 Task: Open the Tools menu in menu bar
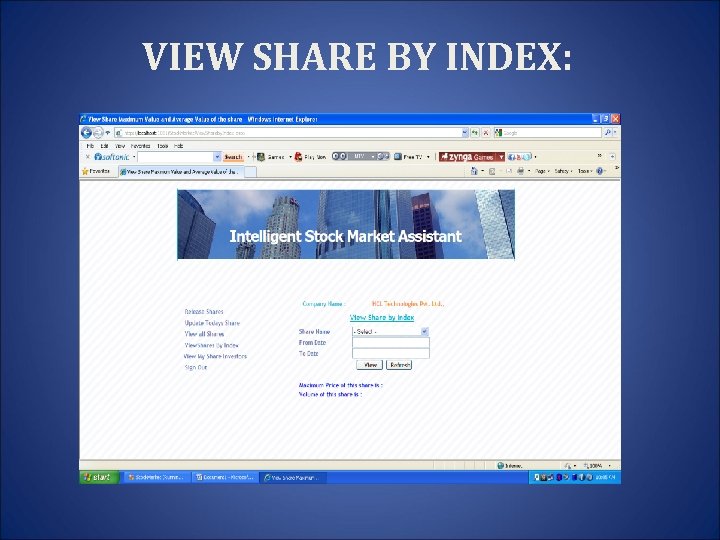(x=163, y=146)
